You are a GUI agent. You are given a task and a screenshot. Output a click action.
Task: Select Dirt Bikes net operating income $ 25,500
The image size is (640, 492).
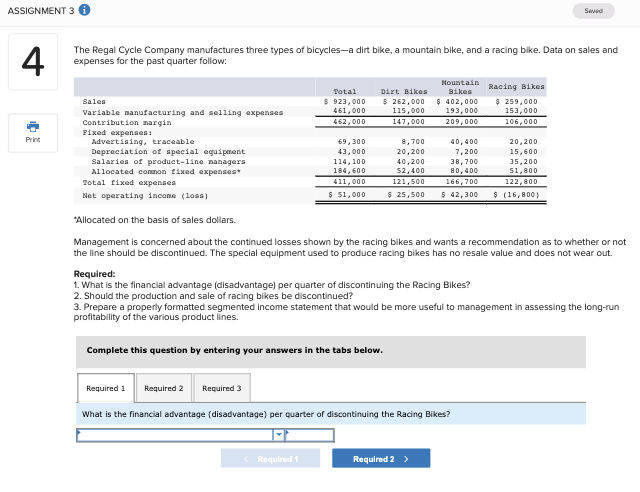406,195
